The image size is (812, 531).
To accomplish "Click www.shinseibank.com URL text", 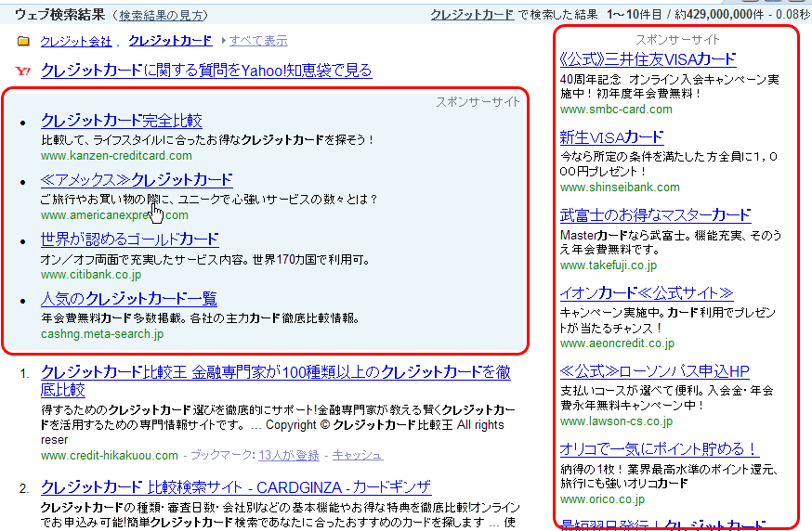I will point(620,188).
